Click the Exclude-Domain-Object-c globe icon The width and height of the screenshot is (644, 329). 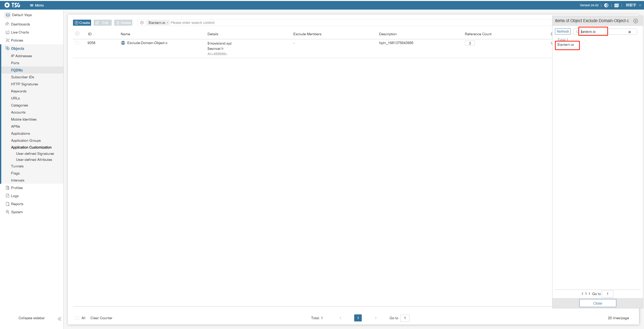coord(123,43)
